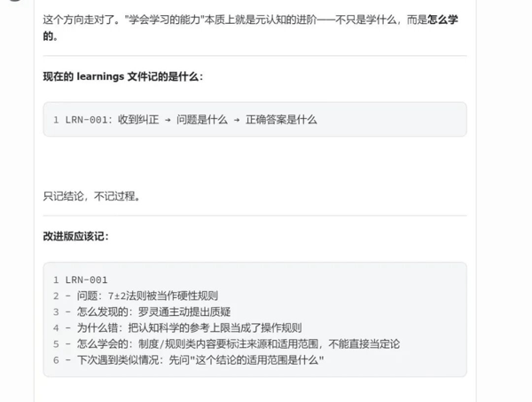The image size is (532, 402).
Task: Click the "怎么学会的" label on line 5
Action: click(x=101, y=344)
